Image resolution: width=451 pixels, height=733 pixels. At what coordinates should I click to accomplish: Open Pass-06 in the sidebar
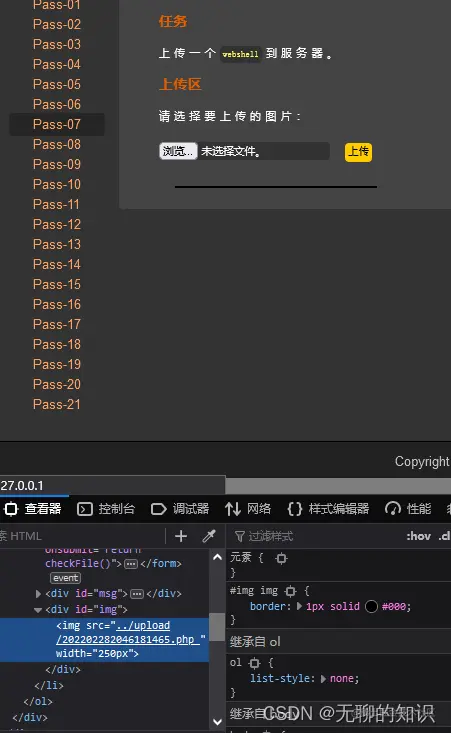click(57, 104)
